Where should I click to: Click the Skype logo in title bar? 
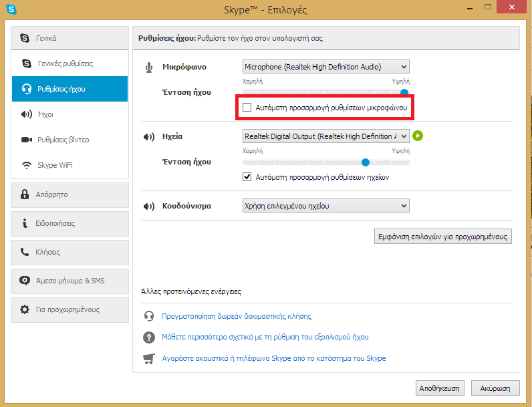coord(11,9)
